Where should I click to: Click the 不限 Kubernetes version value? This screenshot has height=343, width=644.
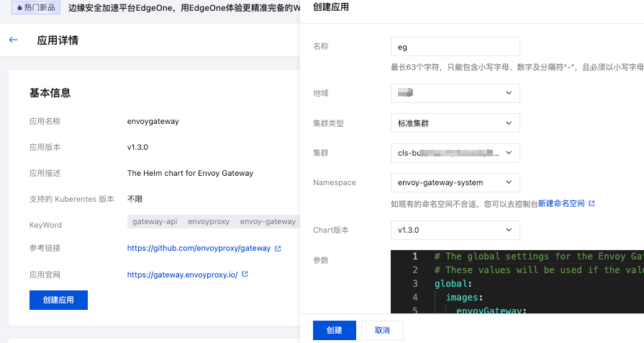click(135, 199)
